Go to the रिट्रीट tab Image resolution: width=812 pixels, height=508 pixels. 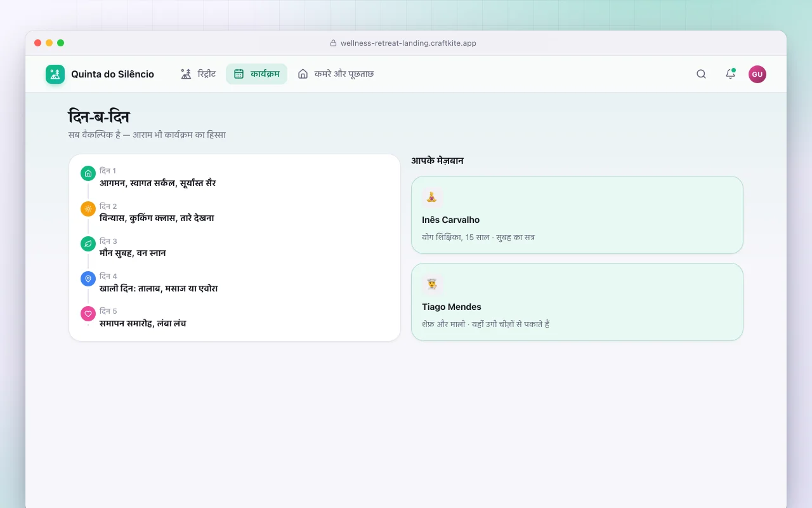coord(198,74)
